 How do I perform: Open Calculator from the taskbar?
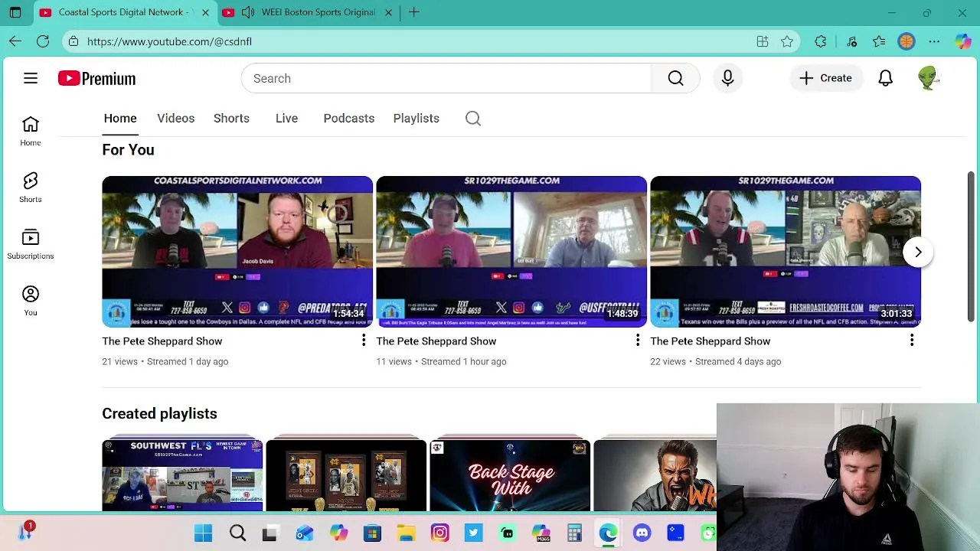coord(574,533)
